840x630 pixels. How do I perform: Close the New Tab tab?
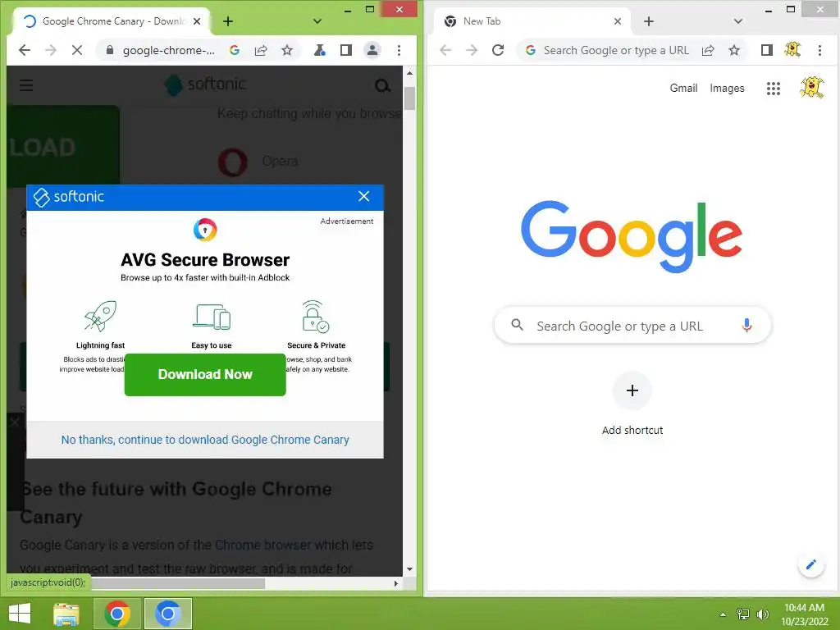pos(618,21)
